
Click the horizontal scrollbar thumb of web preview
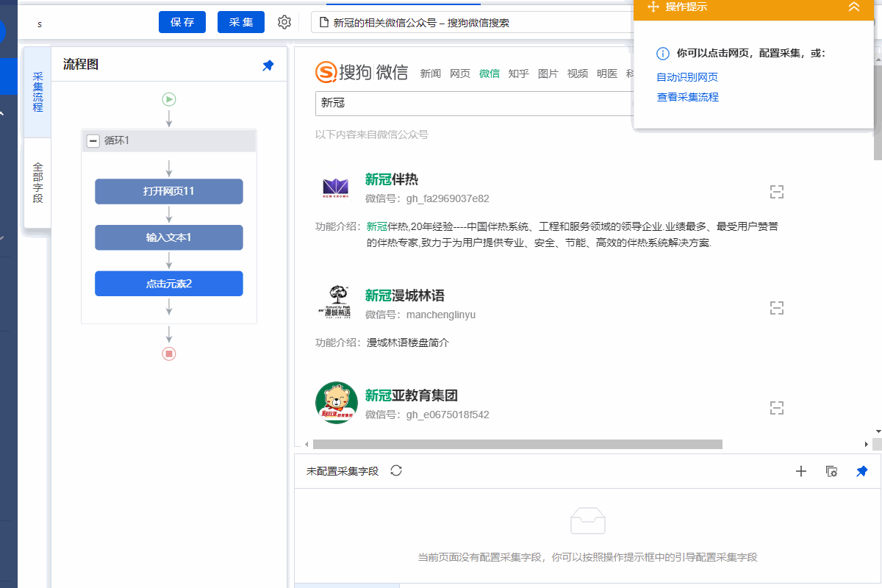pos(517,445)
